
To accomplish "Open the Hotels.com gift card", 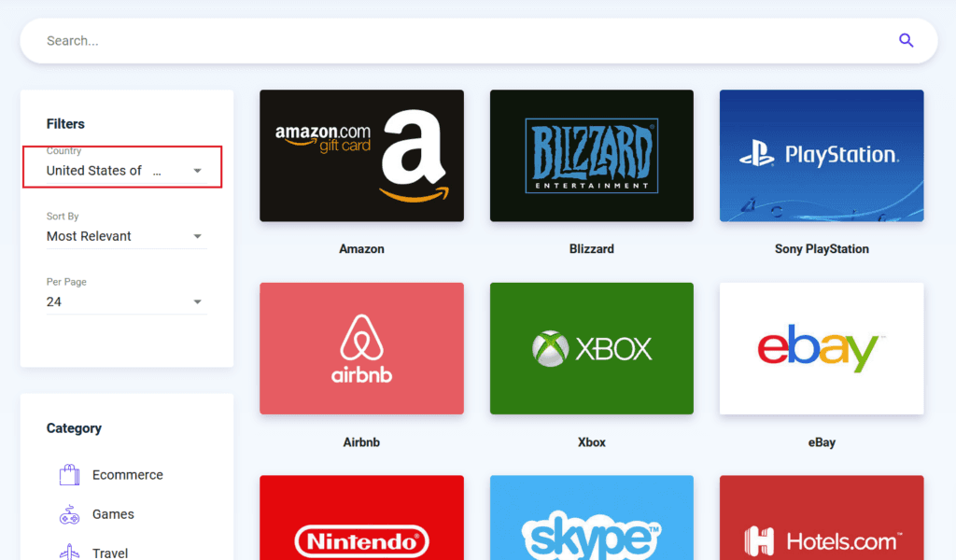I will (x=822, y=518).
